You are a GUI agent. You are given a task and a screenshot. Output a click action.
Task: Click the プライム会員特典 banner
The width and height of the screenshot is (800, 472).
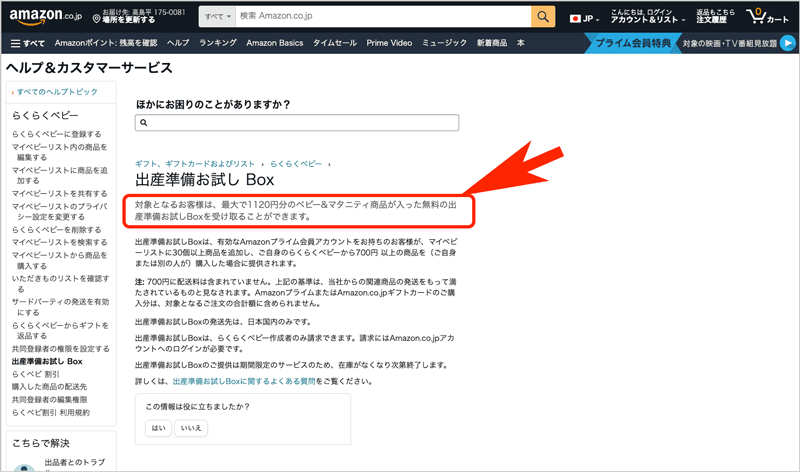pyautogui.click(x=633, y=43)
